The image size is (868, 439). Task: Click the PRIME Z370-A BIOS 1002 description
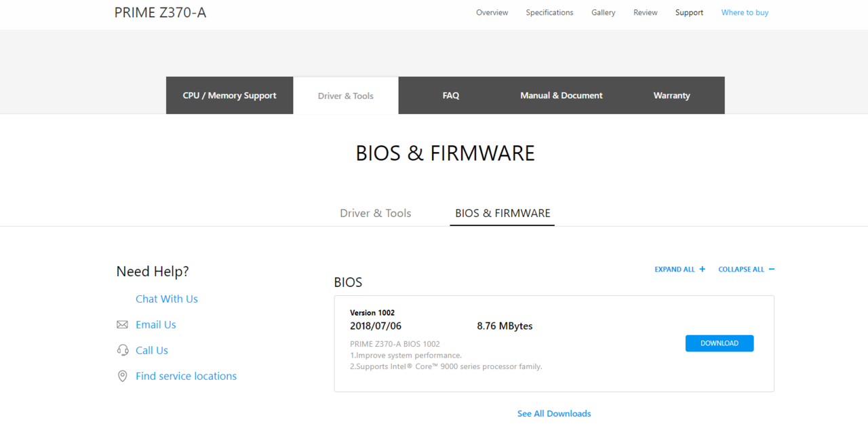(x=395, y=344)
